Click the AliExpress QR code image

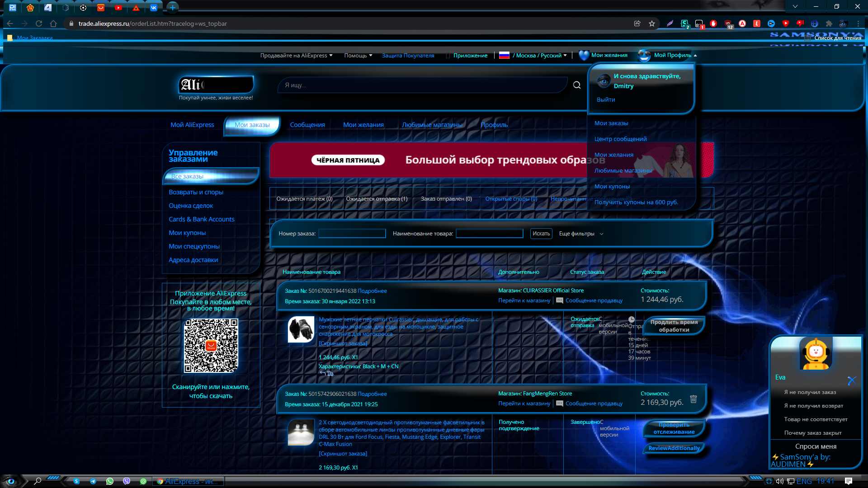[211, 346]
